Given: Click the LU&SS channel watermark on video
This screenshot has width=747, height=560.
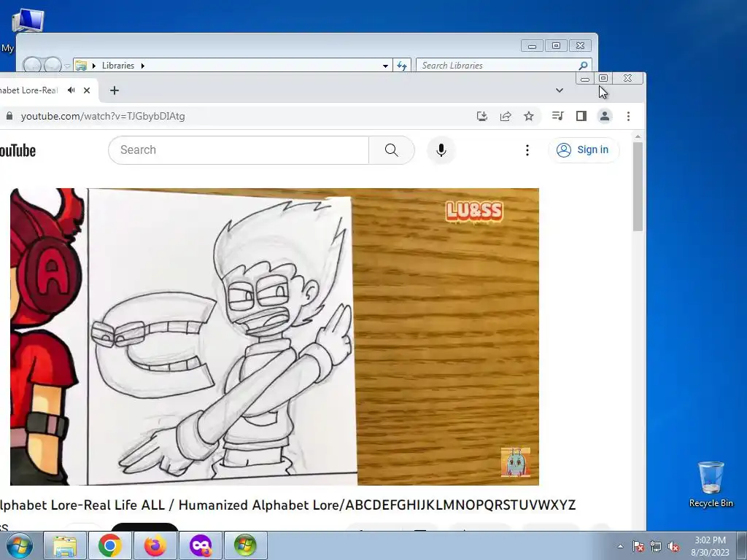Looking at the screenshot, I should [474, 211].
